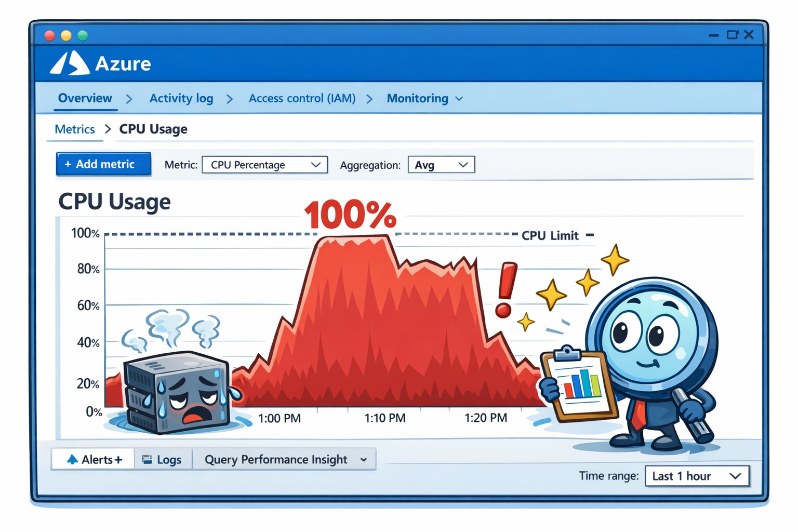This screenshot has height=532, width=798.
Task: Click the chevron after Overview
Action: point(129,99)
